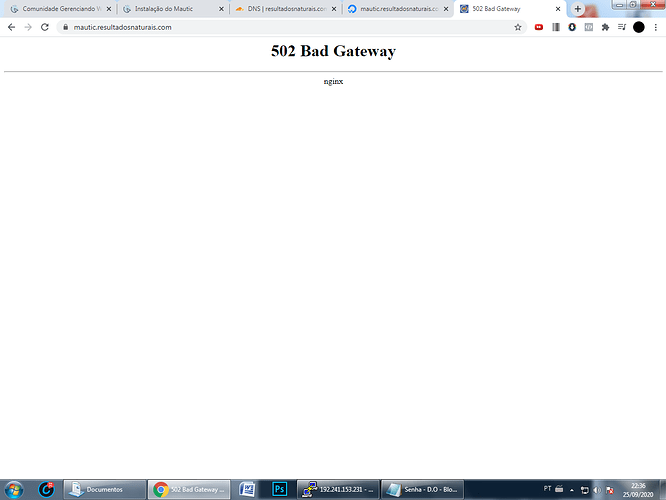Click the Show desktop strip
Screen dimensions: 666x500
coord(663,490)
